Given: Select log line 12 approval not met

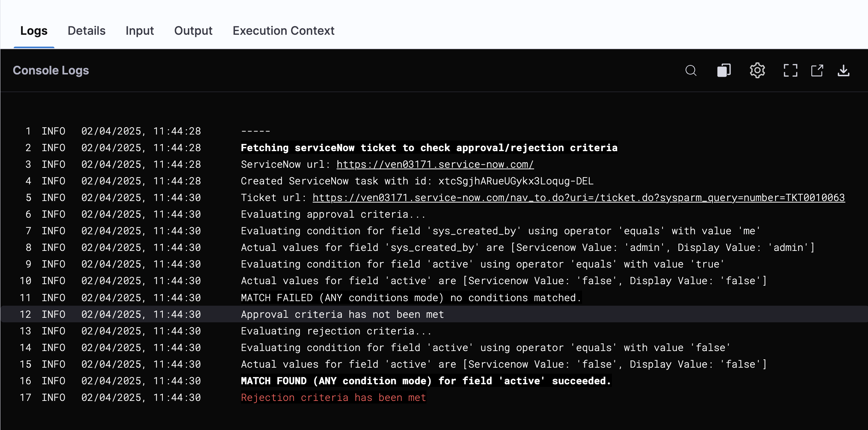Looking at the screenshot, I should point(342,314).
